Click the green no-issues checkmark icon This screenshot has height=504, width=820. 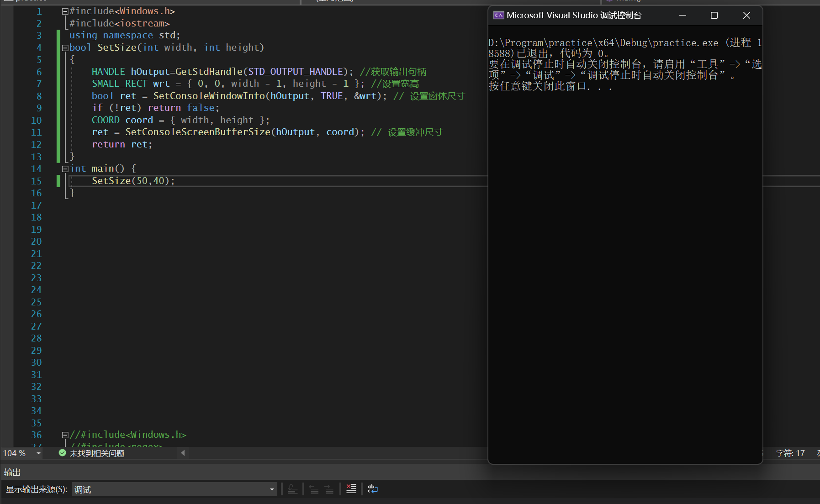(x=63, y=453)
